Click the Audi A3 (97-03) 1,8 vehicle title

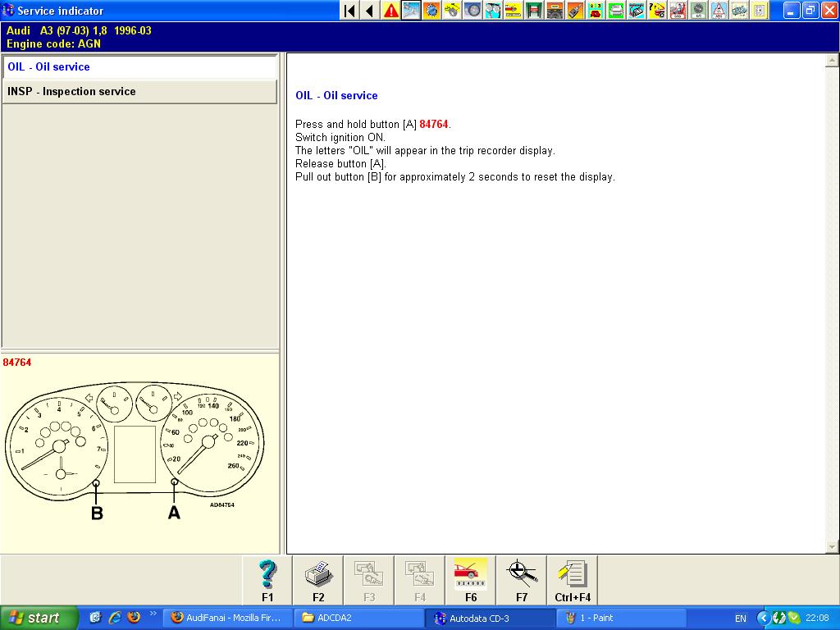click(79, 30)
